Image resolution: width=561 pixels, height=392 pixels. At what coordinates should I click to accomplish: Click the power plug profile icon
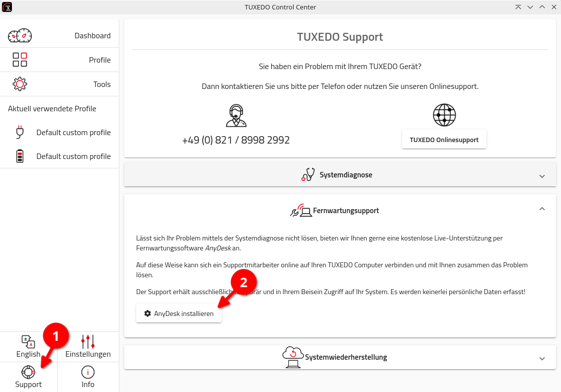click(20, 132)
